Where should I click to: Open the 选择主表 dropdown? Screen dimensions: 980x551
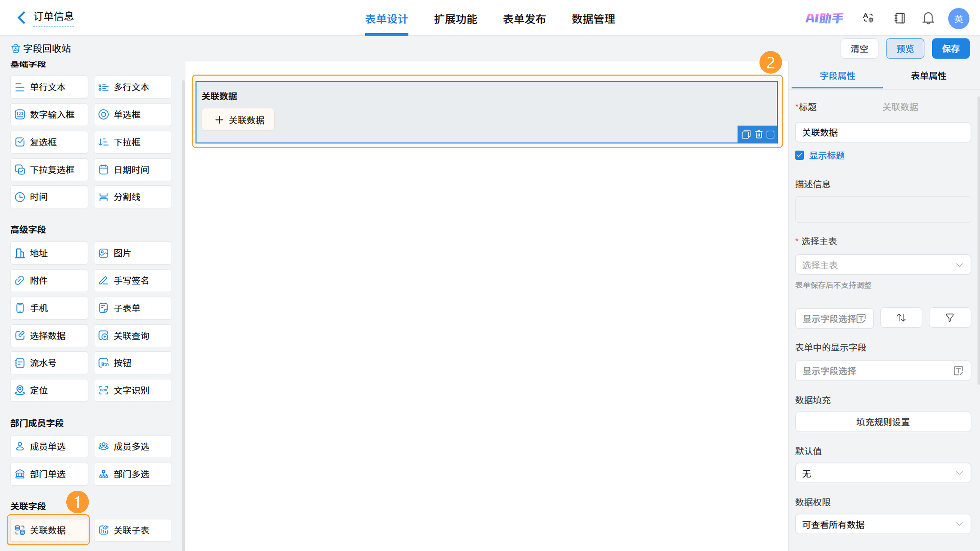point(883,265)
